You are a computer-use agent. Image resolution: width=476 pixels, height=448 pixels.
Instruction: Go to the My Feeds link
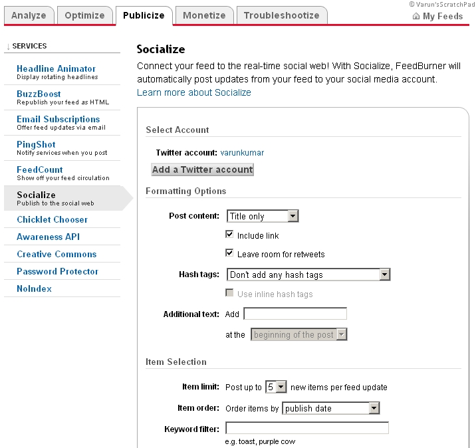click(443, 16)
